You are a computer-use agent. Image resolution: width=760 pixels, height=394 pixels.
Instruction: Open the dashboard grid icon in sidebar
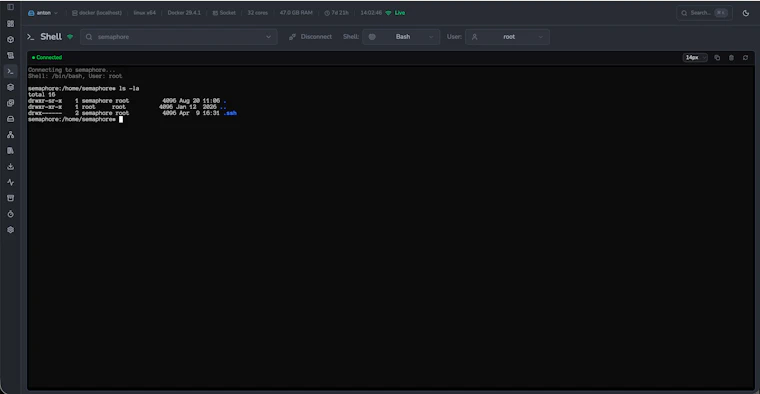10,24
